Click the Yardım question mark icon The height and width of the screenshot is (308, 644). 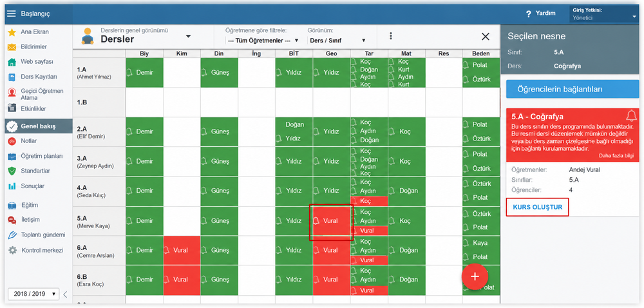529,14
